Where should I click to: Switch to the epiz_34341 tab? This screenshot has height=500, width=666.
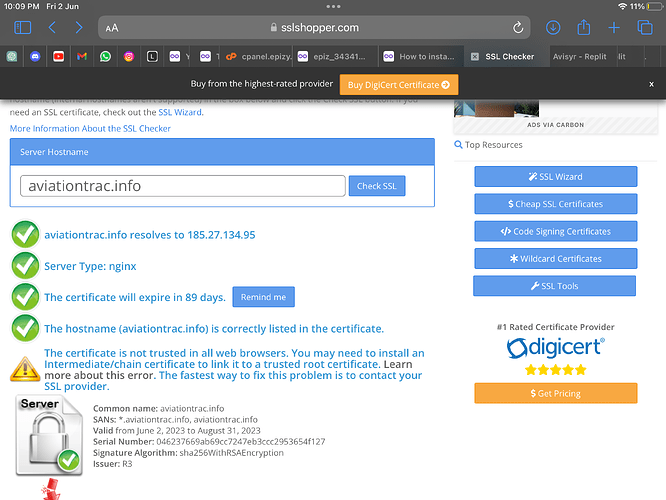point(336,56)
